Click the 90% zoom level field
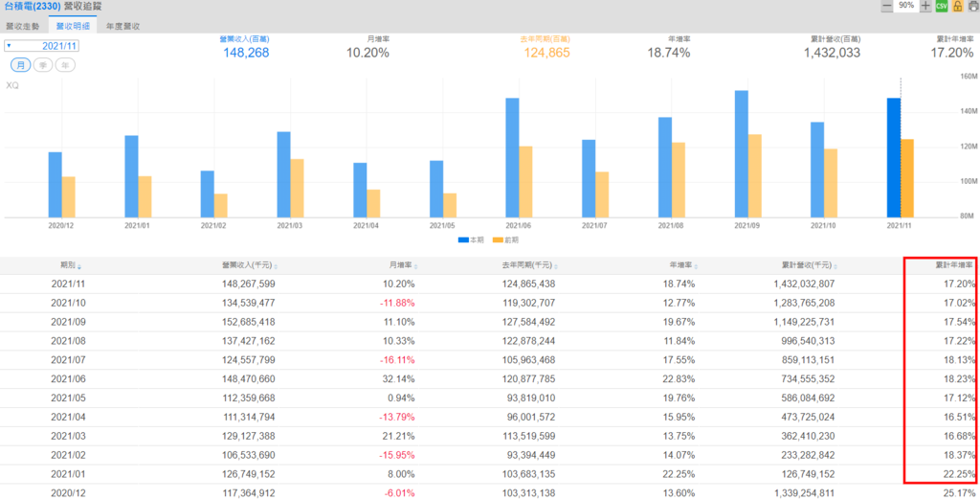The image size is (980, 500). (x=906, y=6)
